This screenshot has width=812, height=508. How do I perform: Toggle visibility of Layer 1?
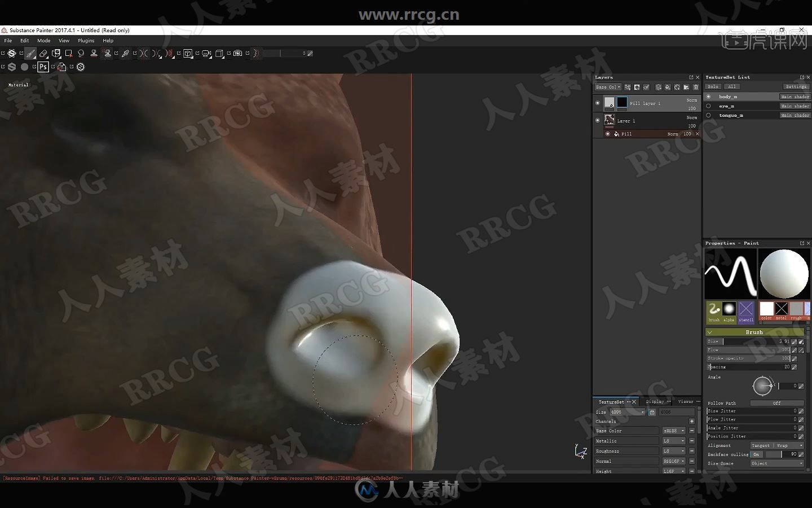pyautogui.click(x=598, y=120)
